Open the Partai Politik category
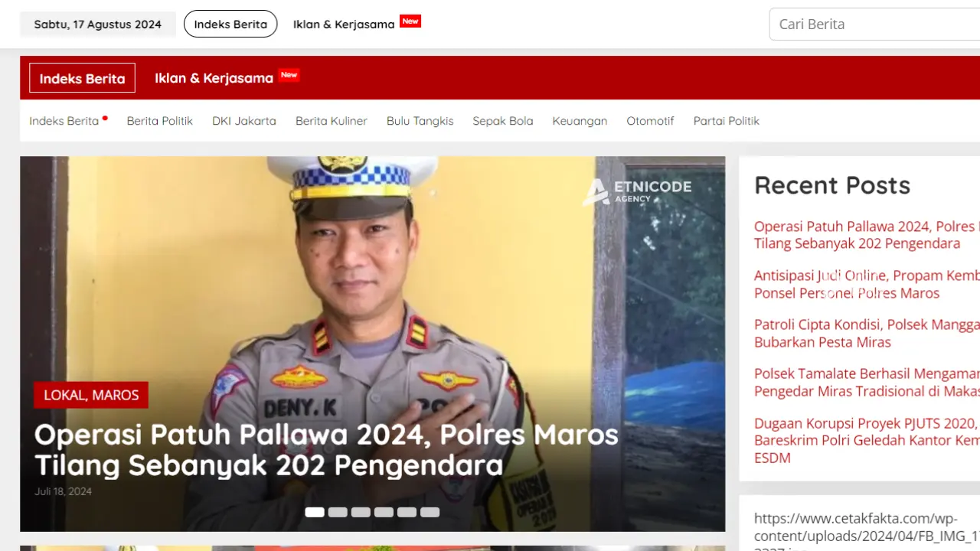Image resolution: width=980 pixels, height=551 pixels. 726,121
